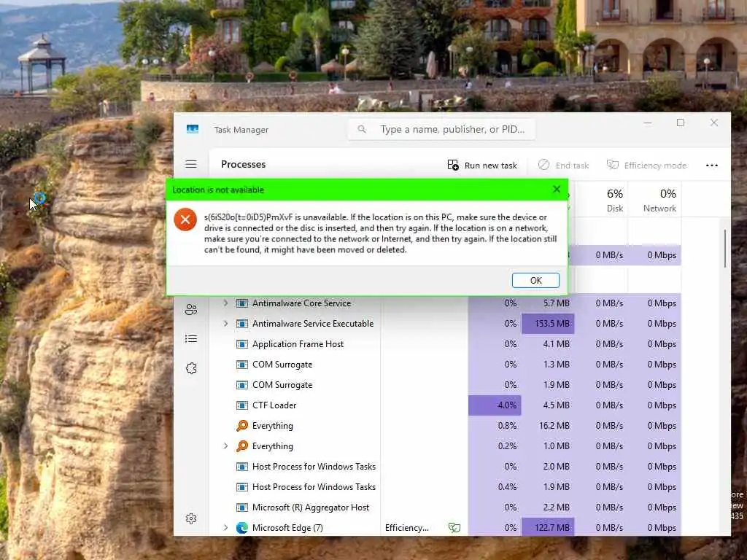This screenshot has width=747, height=560.
Task: Click Efficiency... status for Microsoft Edge
Action: click(407, 528)
